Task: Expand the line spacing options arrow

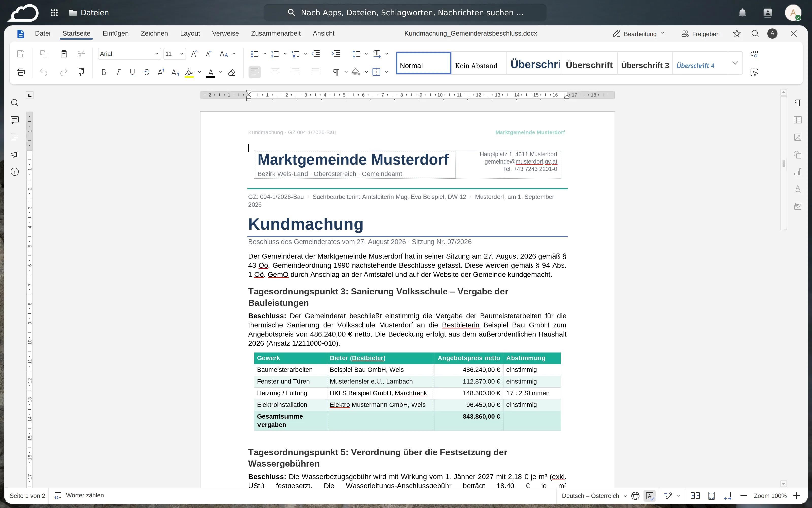Action: point(366,54)
